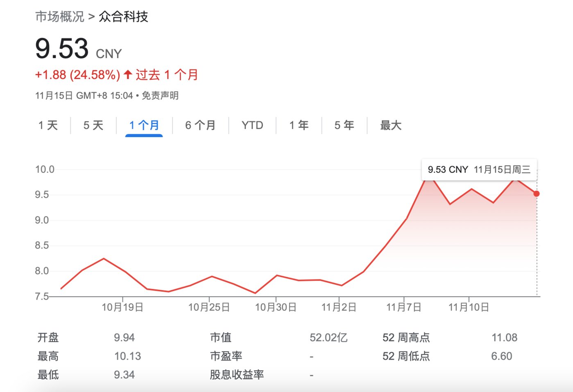
Task: Show the 最大 maximum history chart
Action: 390,126
